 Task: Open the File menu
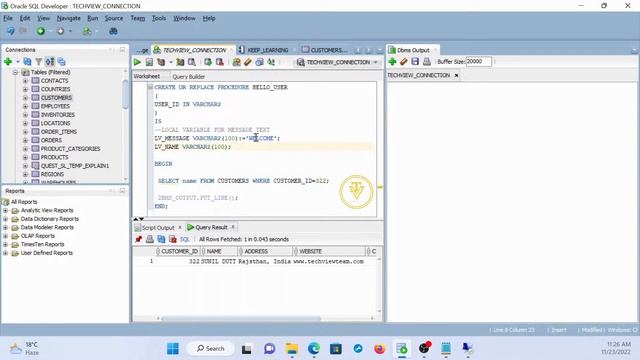click(8, 18)
